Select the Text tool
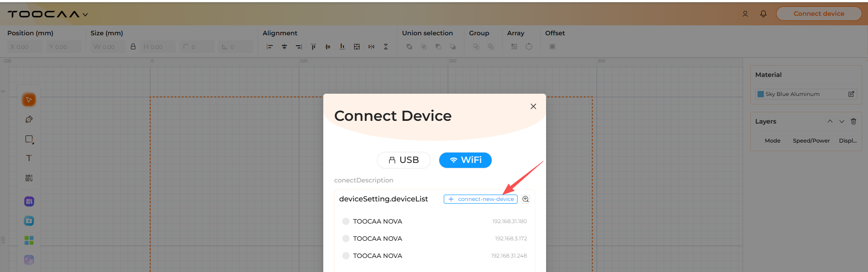Image resolution: width=868 pixels, height=272 pixels. click(29, 158)
